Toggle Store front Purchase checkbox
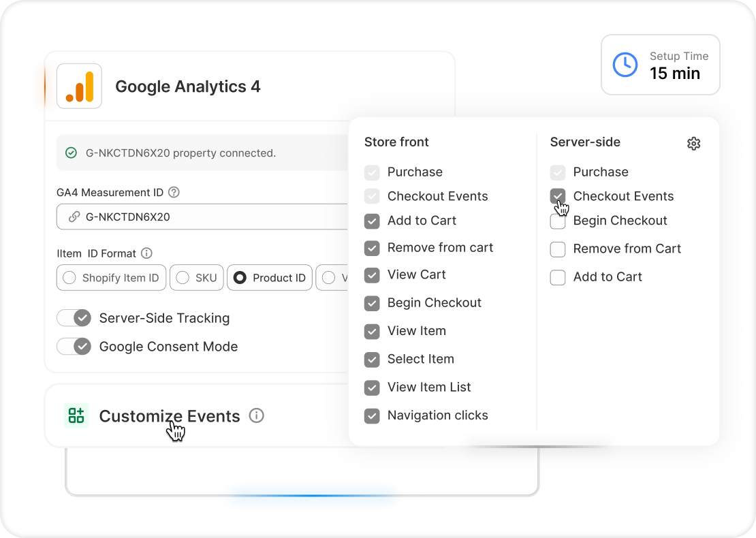The height and width of the screenshot is (538, 756). coord(372,172)
